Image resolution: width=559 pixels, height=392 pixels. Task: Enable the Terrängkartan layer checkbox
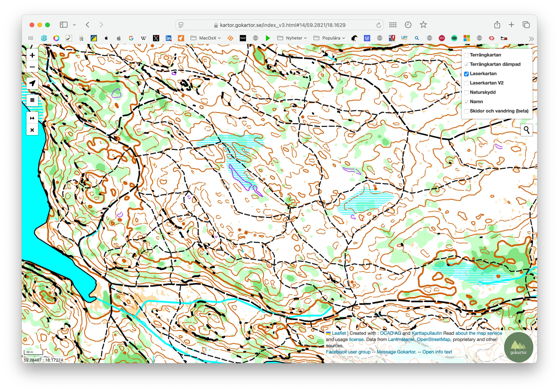[466, 55]
